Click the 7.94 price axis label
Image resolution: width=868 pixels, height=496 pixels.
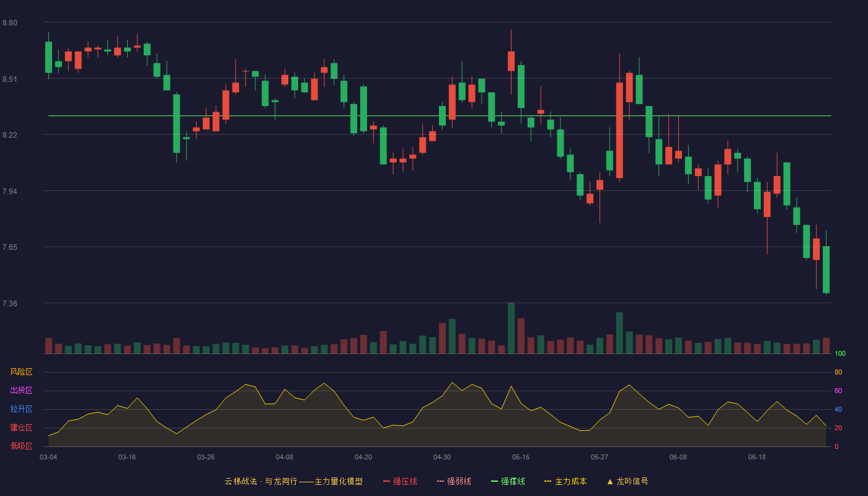click(10, 192)
